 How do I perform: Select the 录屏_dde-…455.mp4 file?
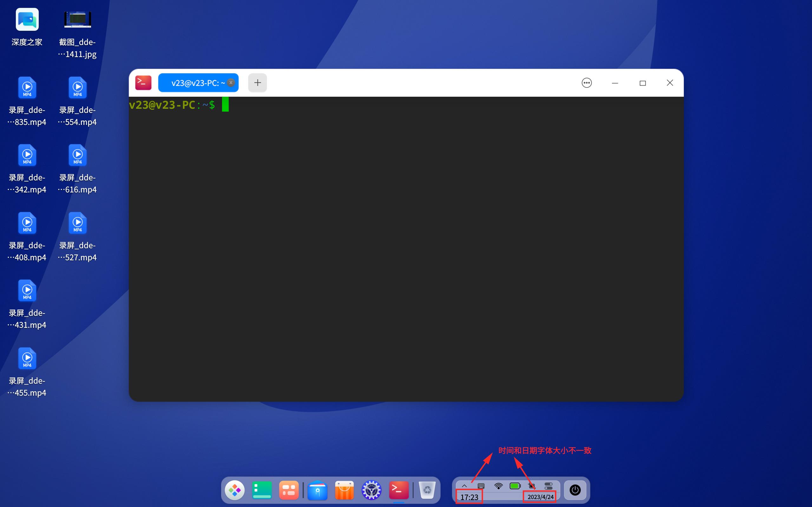pos(27,372)
